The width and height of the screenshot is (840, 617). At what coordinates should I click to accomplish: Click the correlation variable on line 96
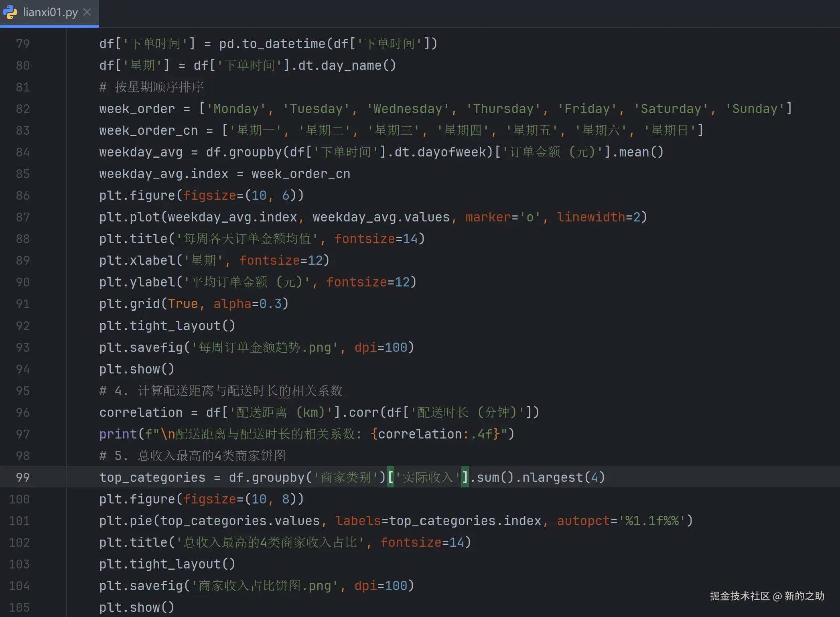[141, 412]
